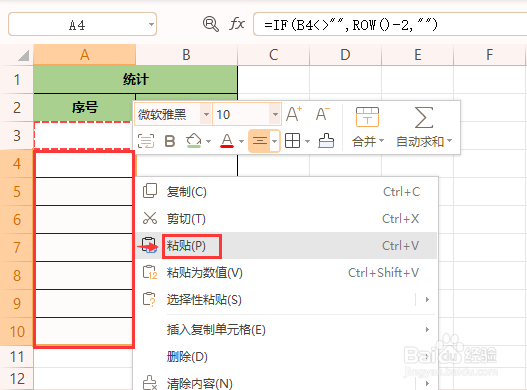527x390 pixels.
Task: Select row 2 header
Action: (17, 108)
